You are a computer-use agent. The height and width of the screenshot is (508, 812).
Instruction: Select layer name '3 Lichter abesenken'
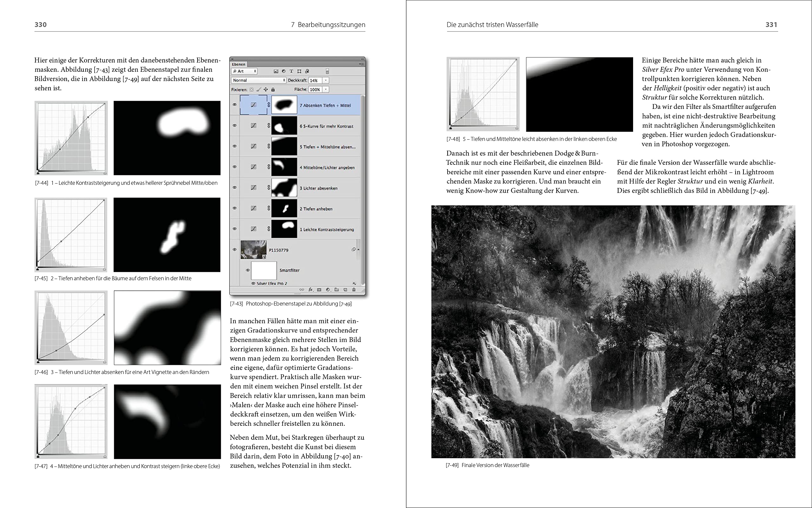tap(318, 188)
